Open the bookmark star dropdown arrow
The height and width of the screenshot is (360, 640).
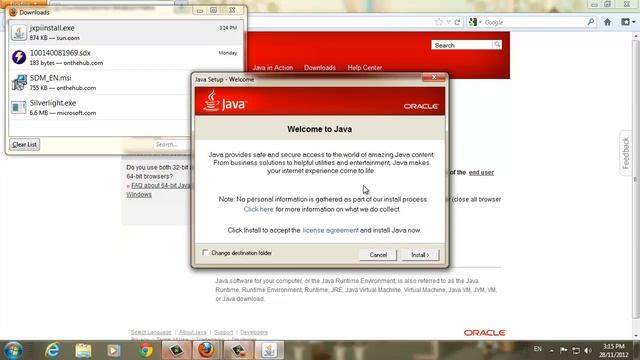pos(448,22)
